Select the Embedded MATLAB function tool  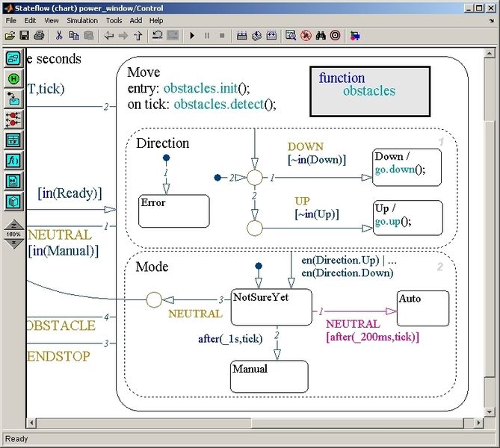tap(13, 181)
